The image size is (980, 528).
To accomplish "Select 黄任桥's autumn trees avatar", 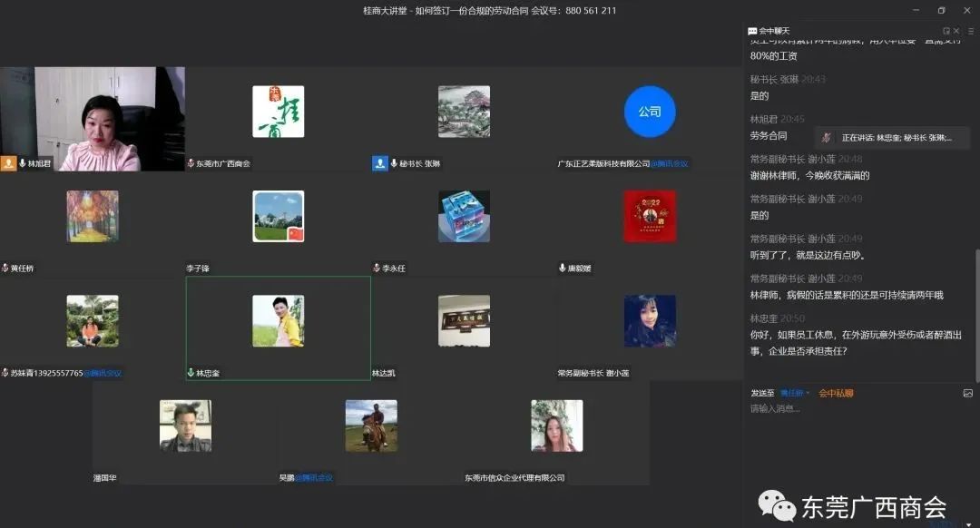I will coord(93,216).
